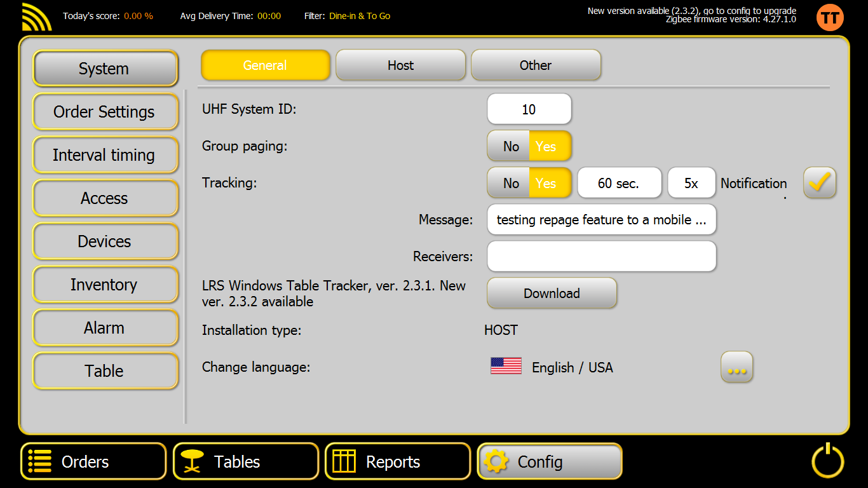Edit the 60 sec. tracking interval field
The width and height of the screenshot is (868, 488).
tap(619, 183)
